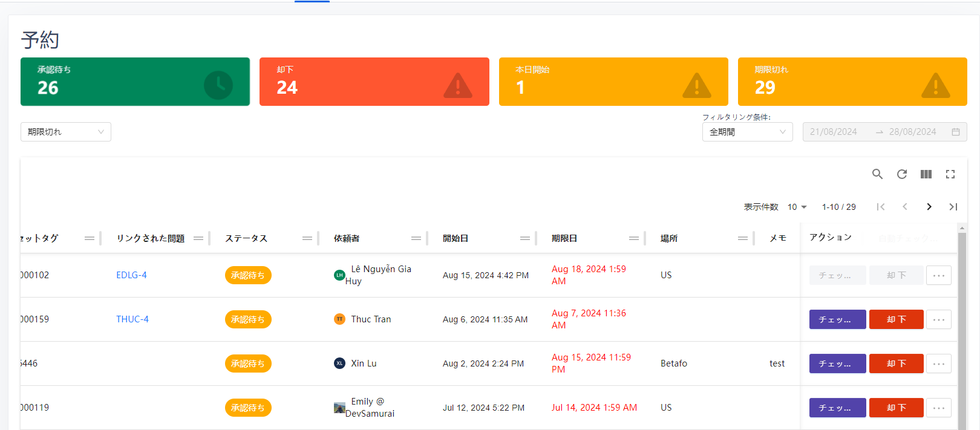The width and height of the screenshot is (980, 430).
Task: Open more options for Thuc Tran row
Action: click(939, 319)
